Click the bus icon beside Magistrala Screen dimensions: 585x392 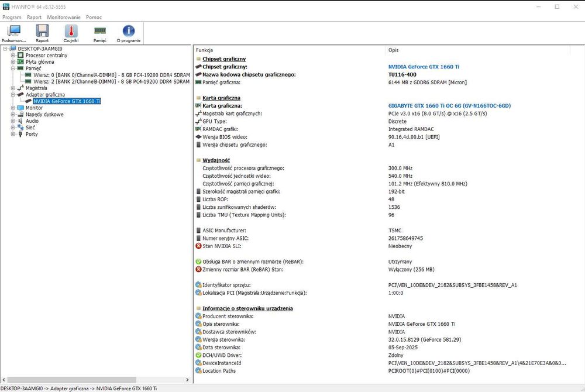(x=20, y=88)
